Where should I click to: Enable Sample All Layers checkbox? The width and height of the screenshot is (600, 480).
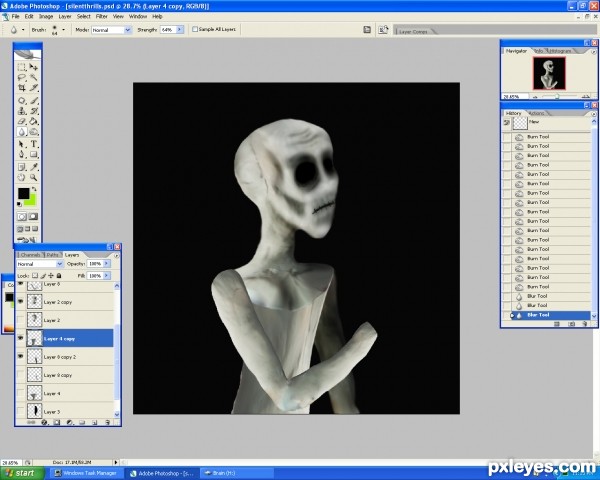(x=195, y=29)
